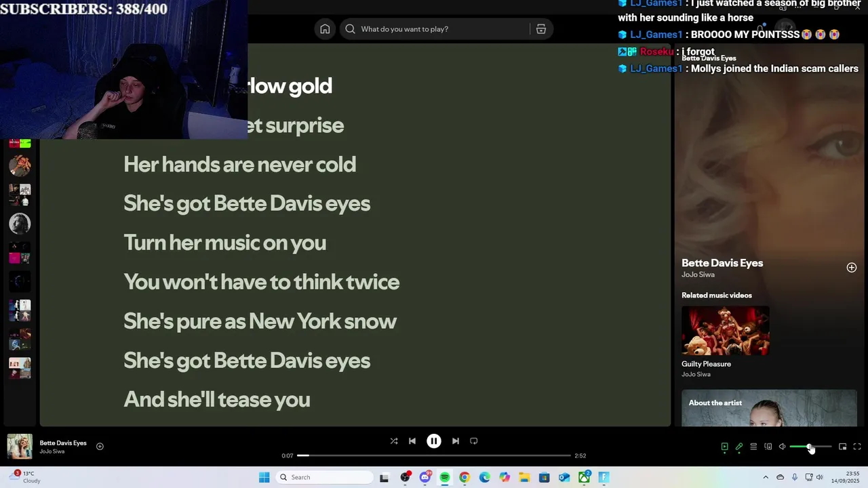This screenshot has width=868, height=488.
Task: Open Spotify from the taskbar
Action: tap(445, 477)
